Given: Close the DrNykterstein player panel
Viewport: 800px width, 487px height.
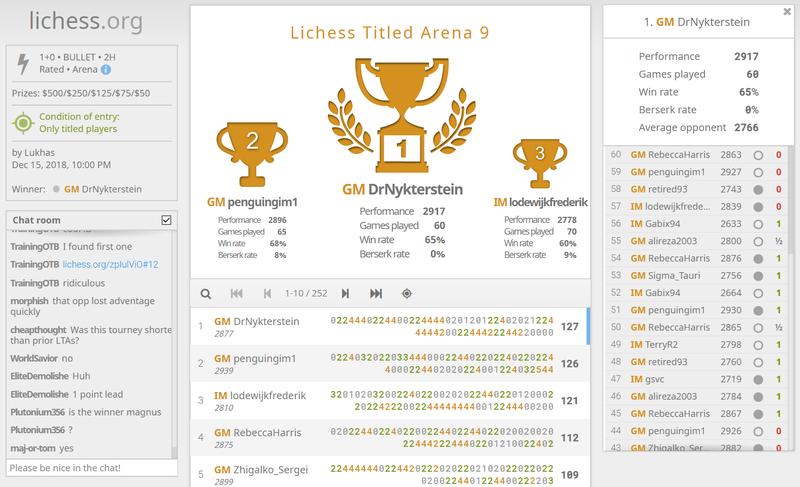Looking at the screenshot, I should 787,12.
